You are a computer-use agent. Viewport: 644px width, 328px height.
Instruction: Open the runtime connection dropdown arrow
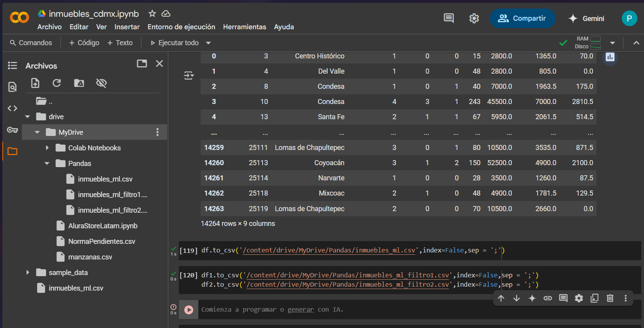click(612, 43)
